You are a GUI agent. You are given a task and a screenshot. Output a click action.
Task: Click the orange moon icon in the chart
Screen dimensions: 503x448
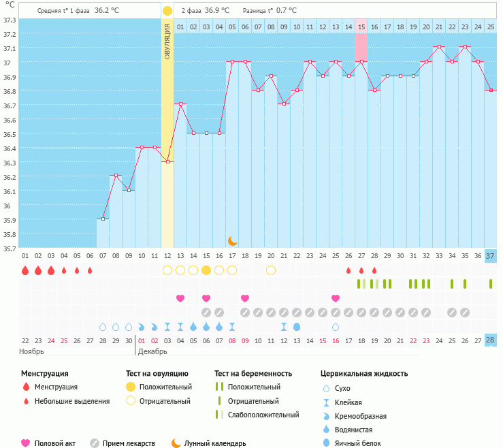(232, 240)
